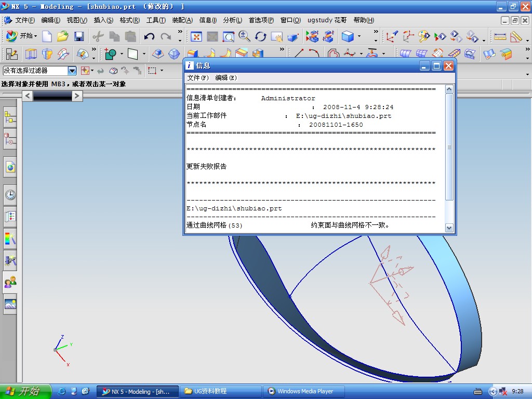The height and width of the screenshot is (399, 532).
Task: Undo the last operation
Action: pos(149,36)
